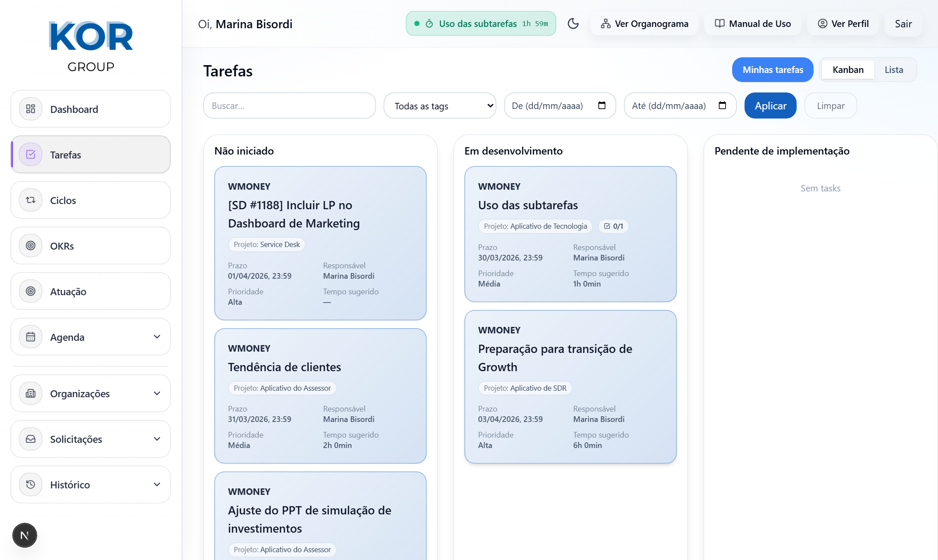Screen dimensions: 938x560
Task: Click Sair to log out
Action: pos(903,24)
